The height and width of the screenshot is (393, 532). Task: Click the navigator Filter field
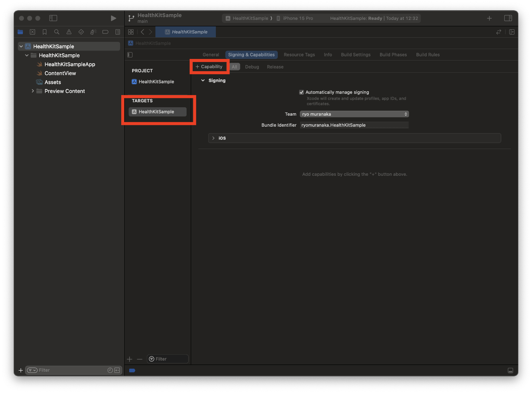[73, 370]
